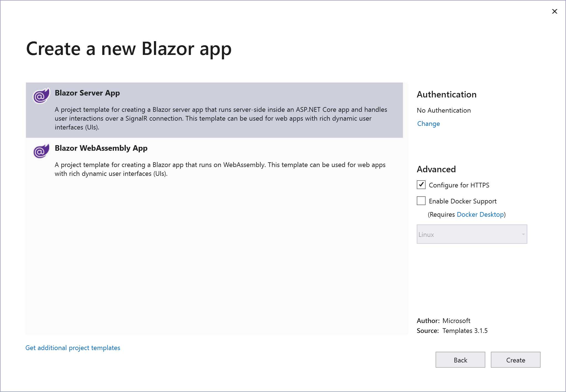Click Get additional project templates
566x392 pixels.
tap(73, 348)
